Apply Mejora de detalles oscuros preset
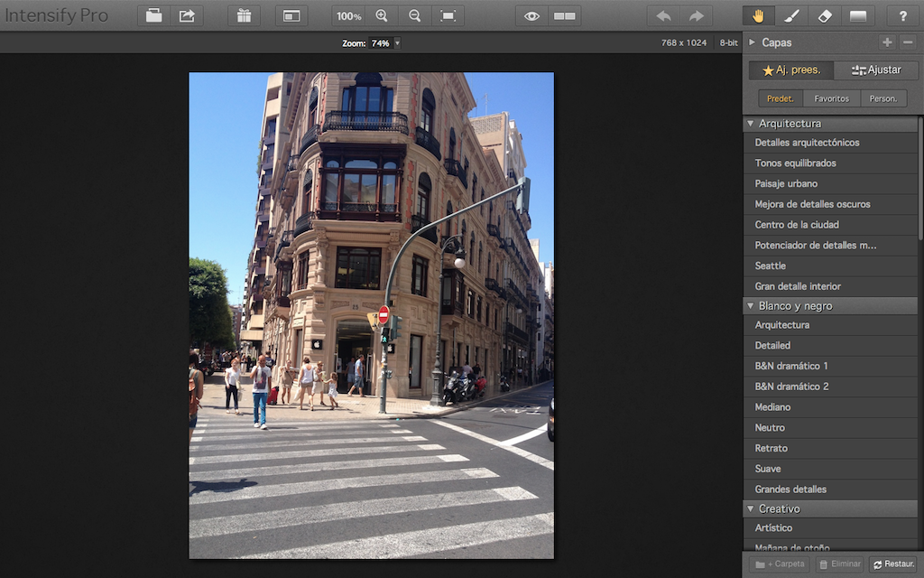Viewport: 924px width, 578px height. [x=830, y=205]
